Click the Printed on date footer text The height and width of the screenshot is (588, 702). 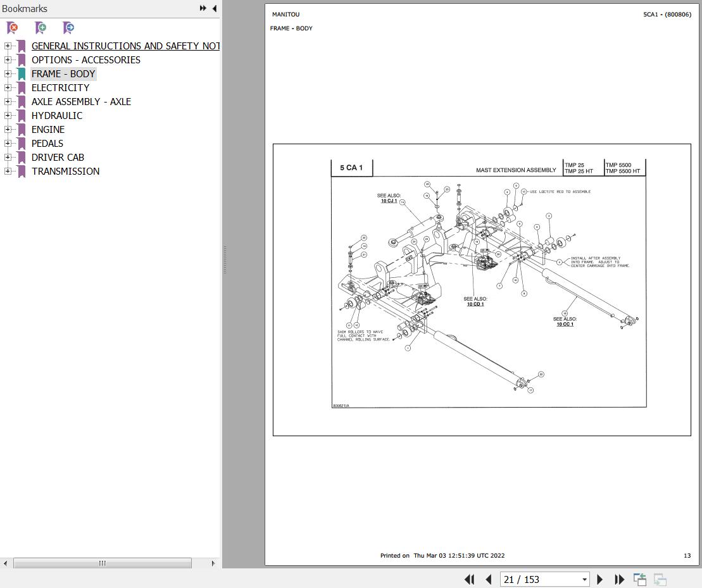(x=442, y=555)
